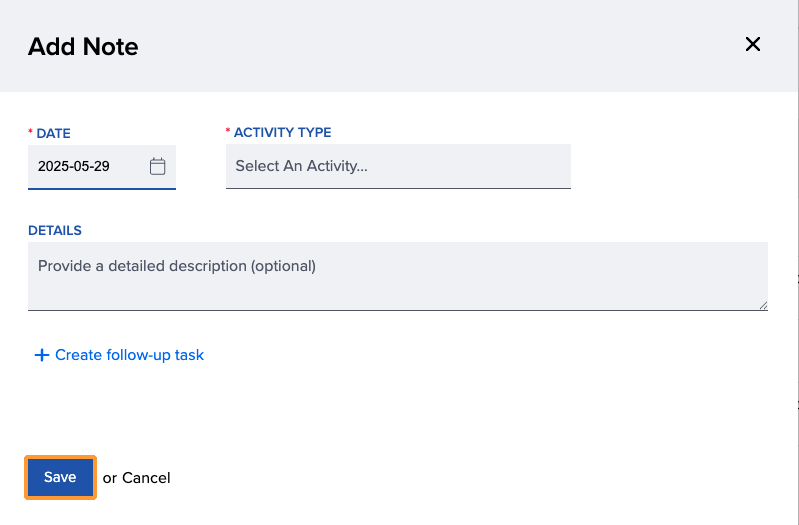Image resolution: width=799 pixels, height=525 pixels.
Task: Choose the Select An Activity placeholder
Action: (301, 166)
